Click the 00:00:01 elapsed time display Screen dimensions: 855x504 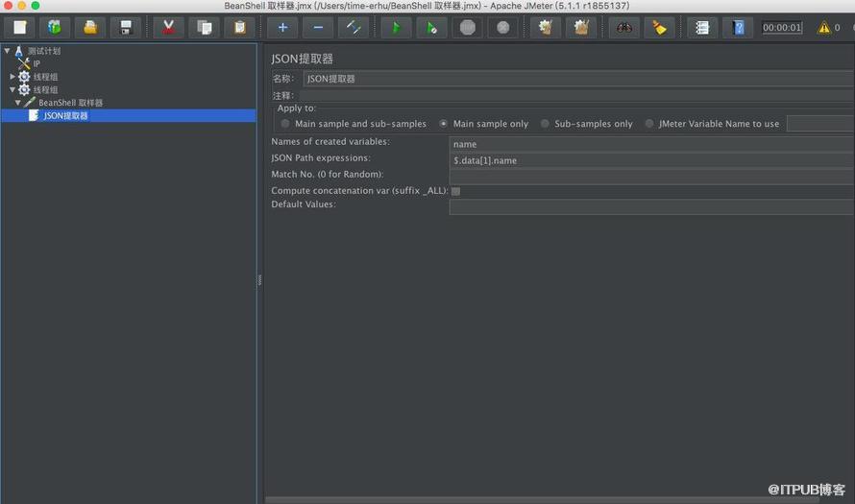point(782,27)
